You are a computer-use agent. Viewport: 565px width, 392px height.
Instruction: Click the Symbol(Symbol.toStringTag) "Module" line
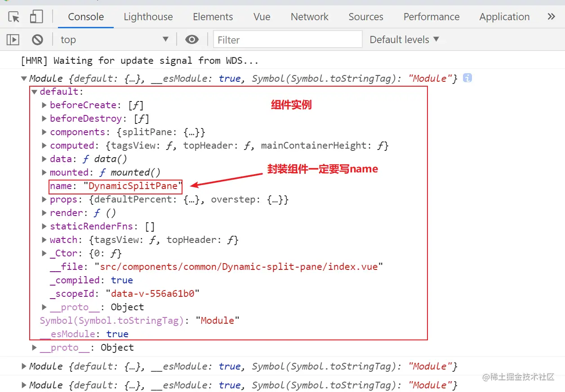(139, 321)
